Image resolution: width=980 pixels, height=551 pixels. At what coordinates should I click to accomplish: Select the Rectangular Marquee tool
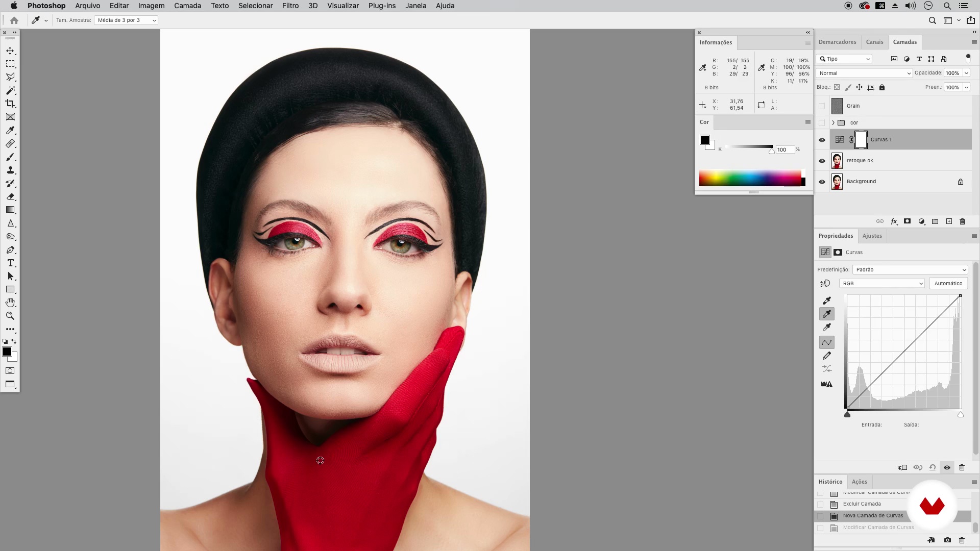(x=10, y=64)
